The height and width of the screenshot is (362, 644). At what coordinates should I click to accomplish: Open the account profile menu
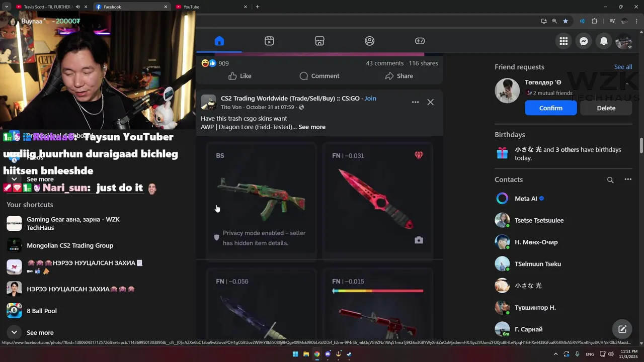pos(624,41)
